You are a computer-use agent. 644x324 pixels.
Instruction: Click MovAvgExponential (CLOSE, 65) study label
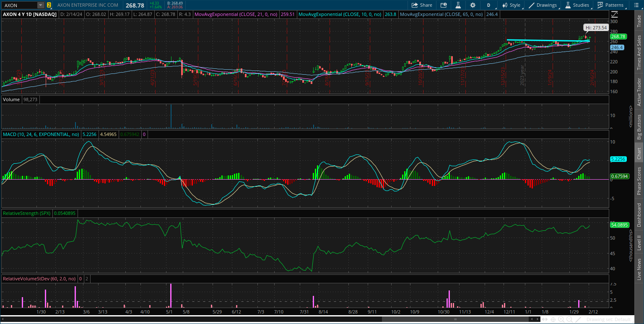click(441, 14)
